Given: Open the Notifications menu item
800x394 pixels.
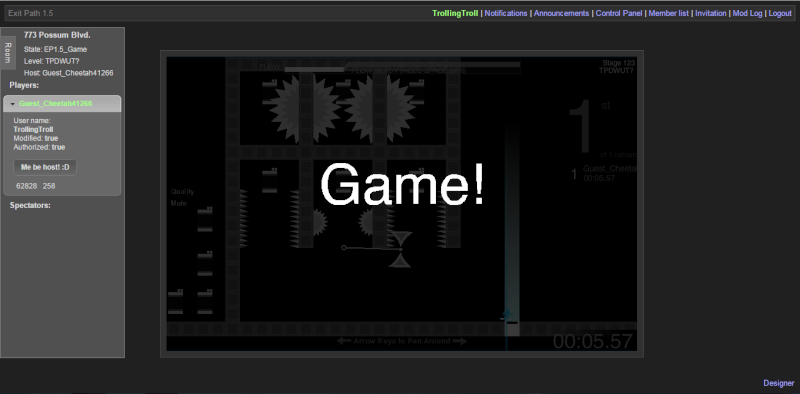Looking at the screenshot, I should pyautogui.click(x=506, y=13).
